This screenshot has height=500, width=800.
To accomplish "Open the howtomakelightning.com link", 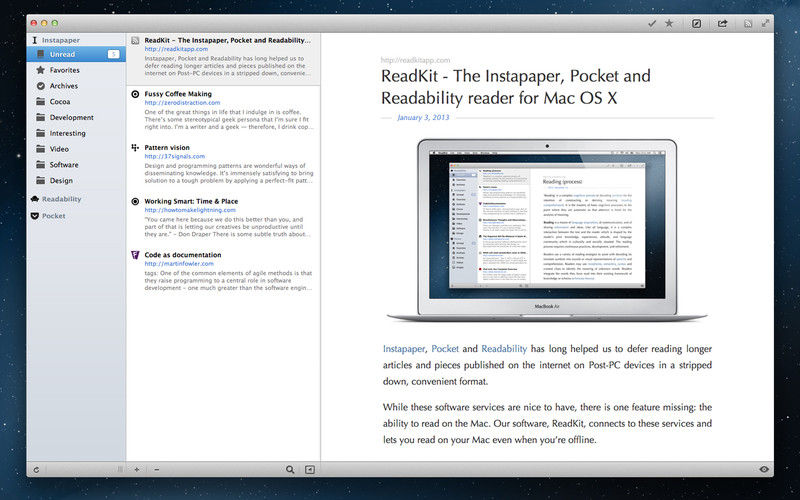I will pyautogui.click(x=190, y=210).
